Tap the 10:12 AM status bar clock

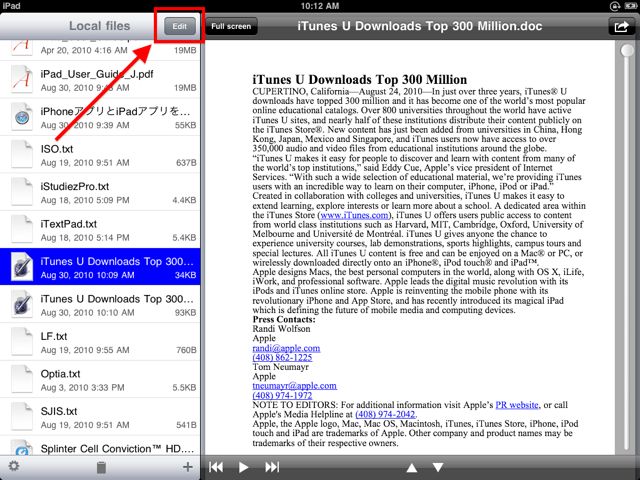(320, 6)
